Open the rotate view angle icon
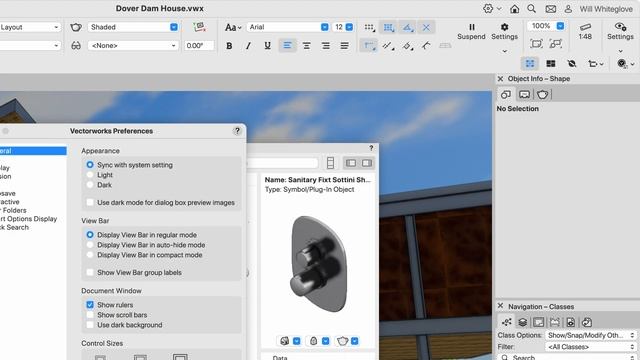Image resolution: width=640 pixels, height=360 pixels. point(199,27)
